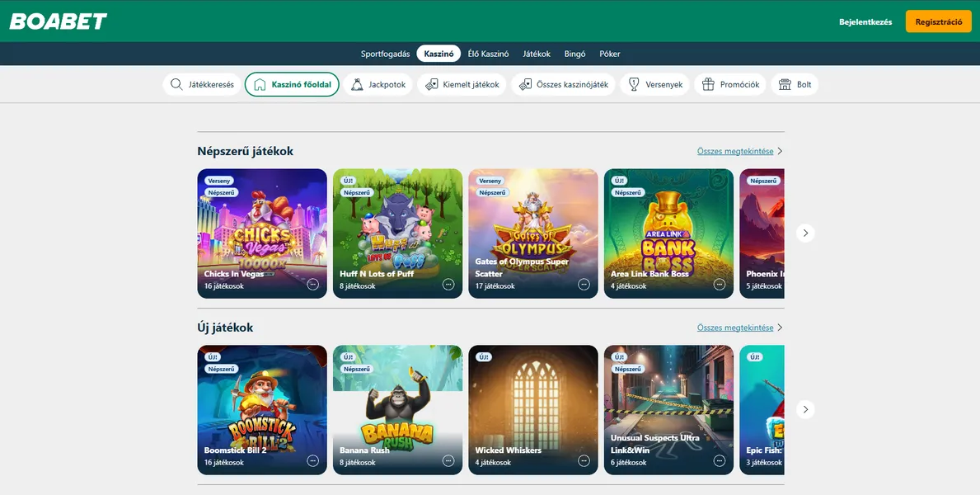Open the Játékkeresés search icon
The width and height of the screenshot is (980, 495).
click(176, 83)
